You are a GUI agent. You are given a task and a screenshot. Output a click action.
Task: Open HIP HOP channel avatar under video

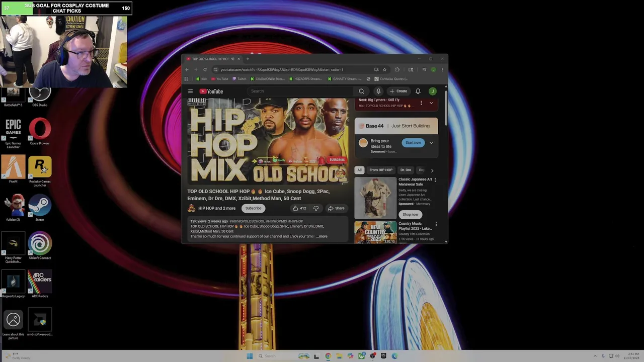pos(191,208)
